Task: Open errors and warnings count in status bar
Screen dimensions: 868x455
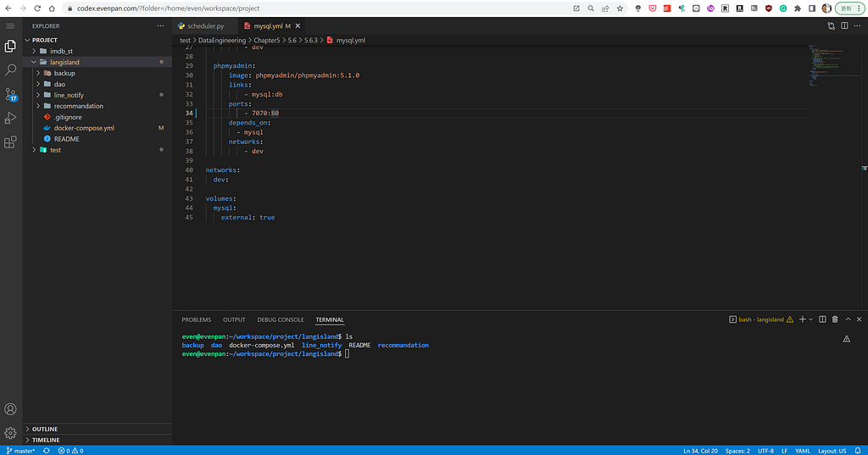Action: coord(71,451)
